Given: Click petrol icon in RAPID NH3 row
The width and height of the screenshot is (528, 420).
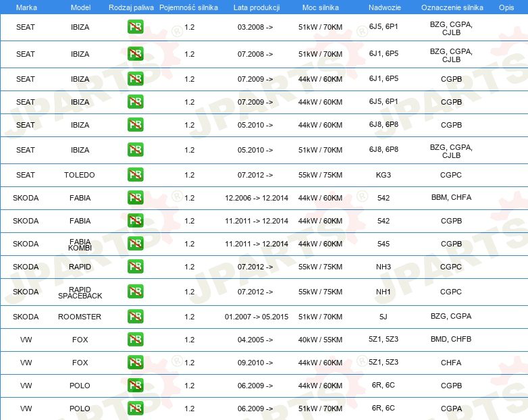Looking at the screenshot, I should [x=135, y=267].
